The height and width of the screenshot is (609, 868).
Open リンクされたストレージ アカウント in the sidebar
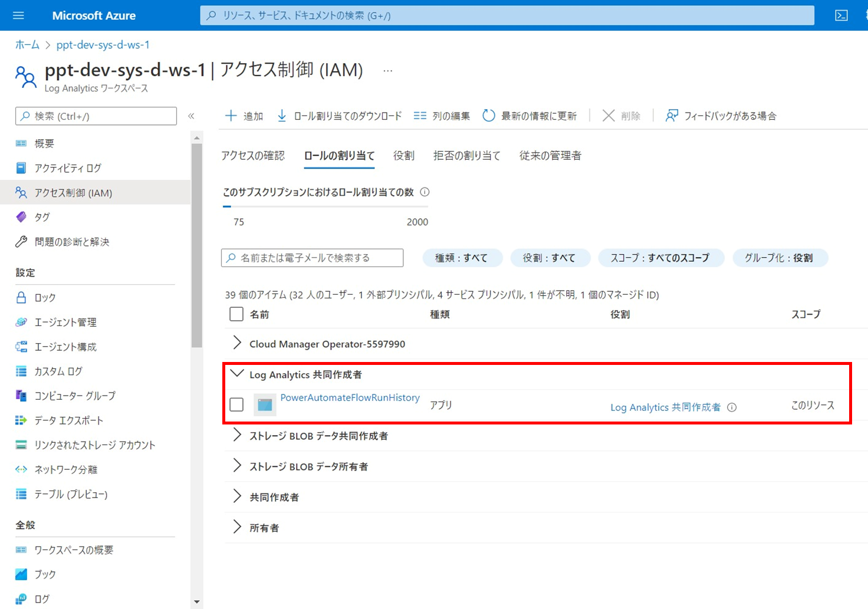pos(96,445)
